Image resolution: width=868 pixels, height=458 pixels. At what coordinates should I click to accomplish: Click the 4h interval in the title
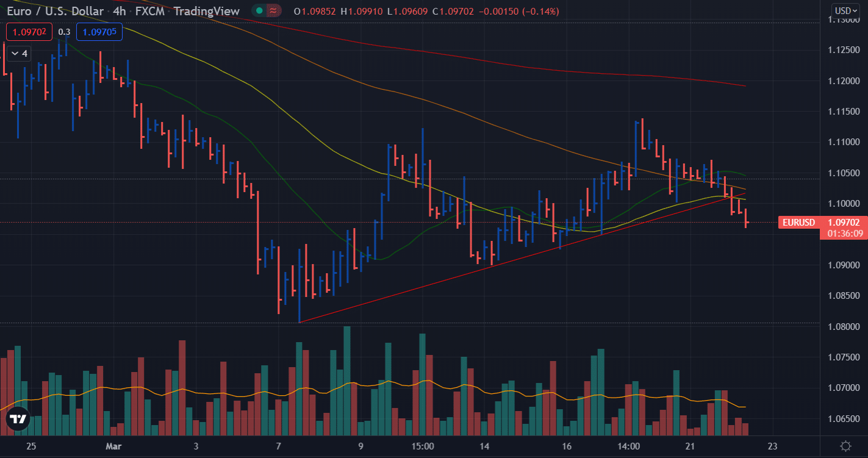click(120, 11)
